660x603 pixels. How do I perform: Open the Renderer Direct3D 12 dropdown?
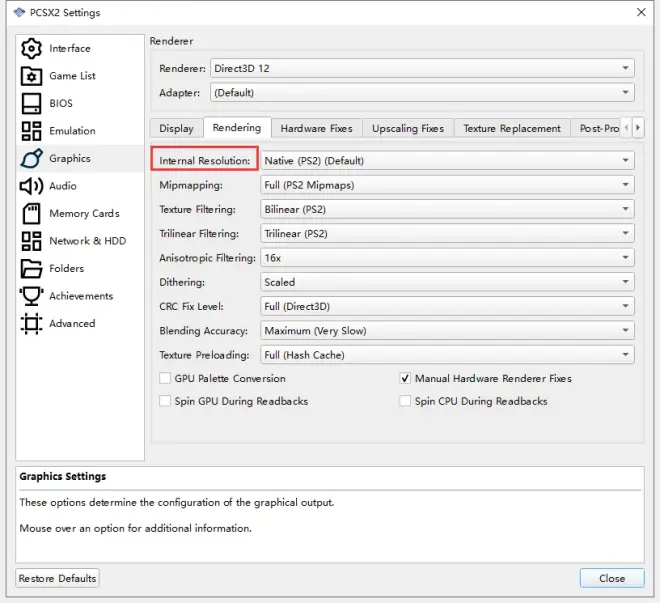(422, 69)
